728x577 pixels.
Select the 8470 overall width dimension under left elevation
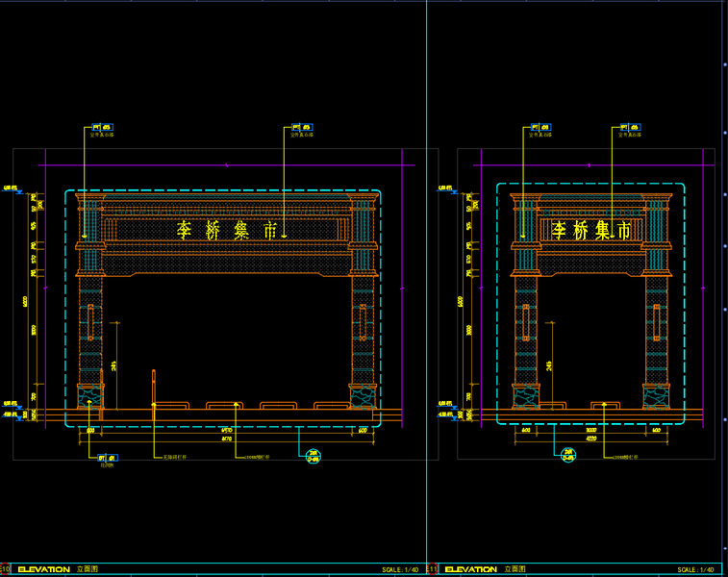tap(227, 439)
